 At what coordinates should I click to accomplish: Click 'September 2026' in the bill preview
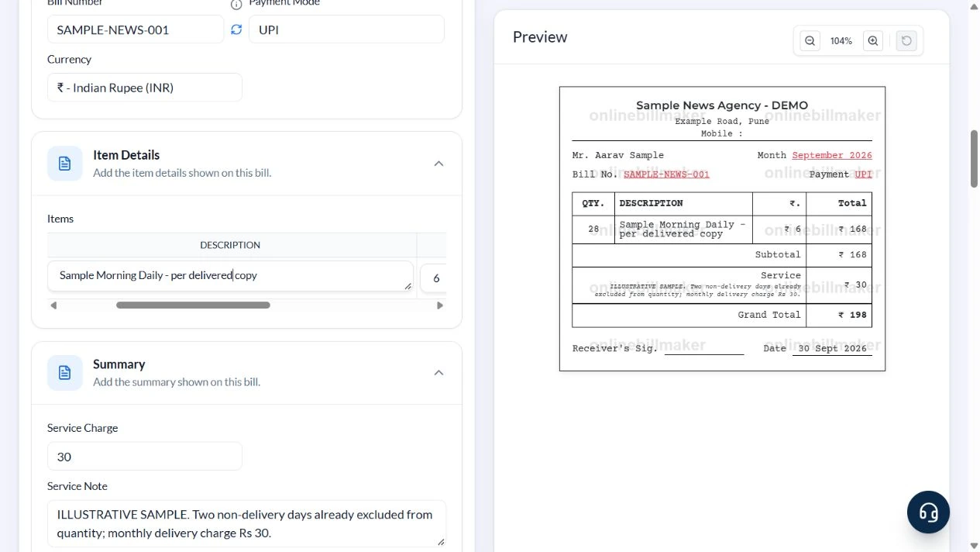coord(832,155)
